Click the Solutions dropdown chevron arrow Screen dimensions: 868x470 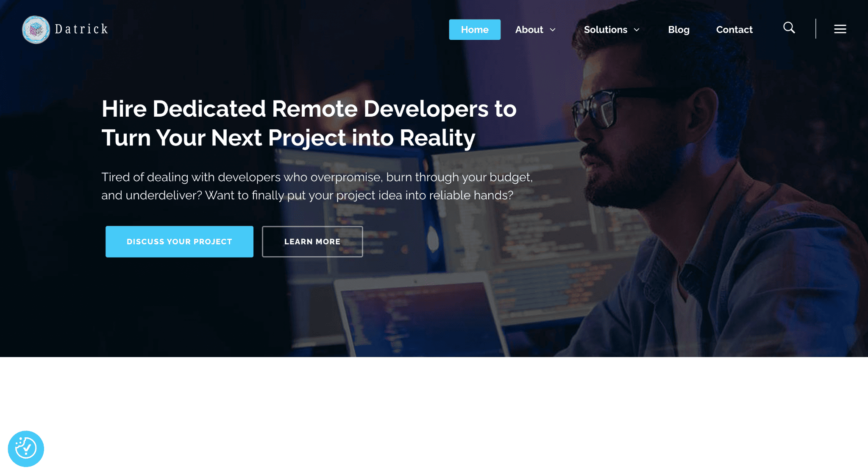pyautogui.click(x=637, y=30)
